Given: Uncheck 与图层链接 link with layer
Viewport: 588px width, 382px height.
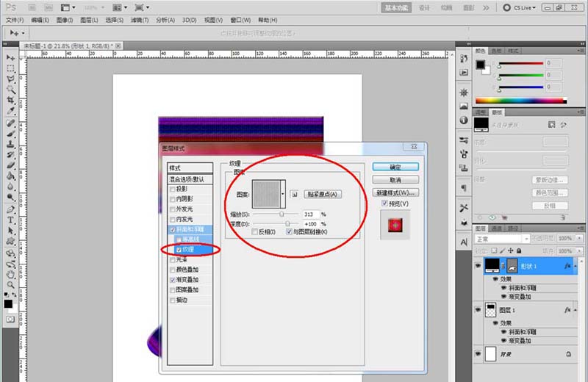Looking at the screenshot, I should (x=289, y=232).
